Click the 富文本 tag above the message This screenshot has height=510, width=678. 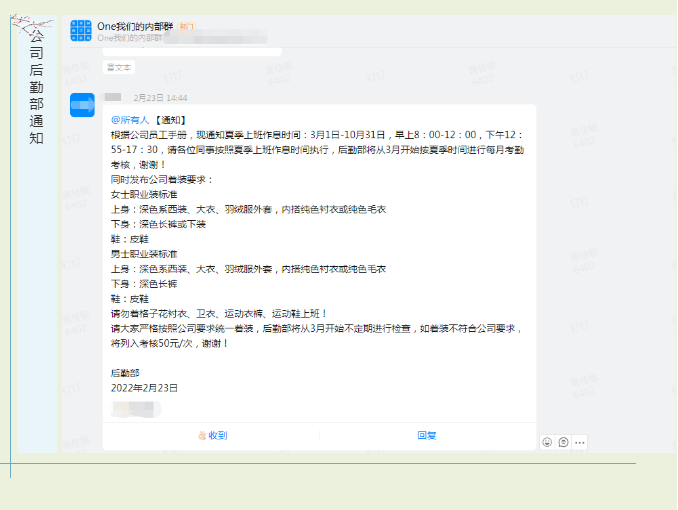119,67
